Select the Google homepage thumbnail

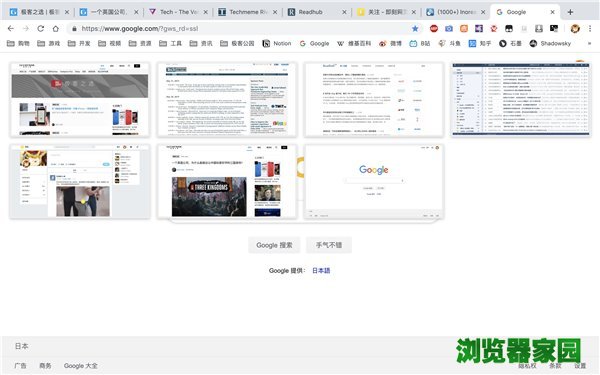pyautogui.click(x=374, y=181)
